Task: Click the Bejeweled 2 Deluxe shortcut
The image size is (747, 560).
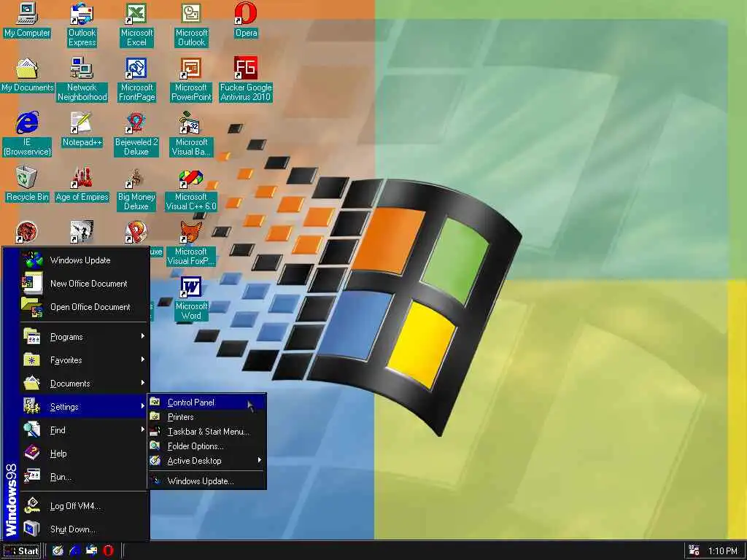Action: (136, 134)
